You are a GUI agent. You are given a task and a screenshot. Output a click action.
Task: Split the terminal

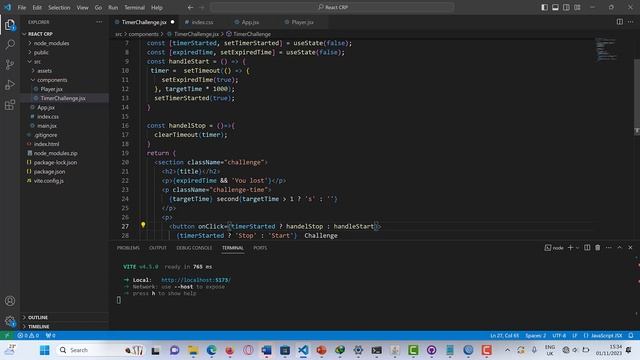pyautogui.click(x=587, y=248)
